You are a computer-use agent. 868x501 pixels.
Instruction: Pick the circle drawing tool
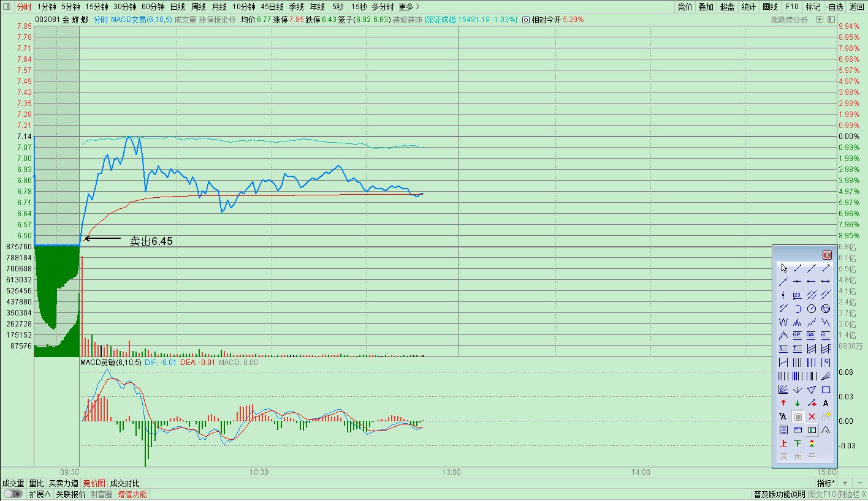812,309
